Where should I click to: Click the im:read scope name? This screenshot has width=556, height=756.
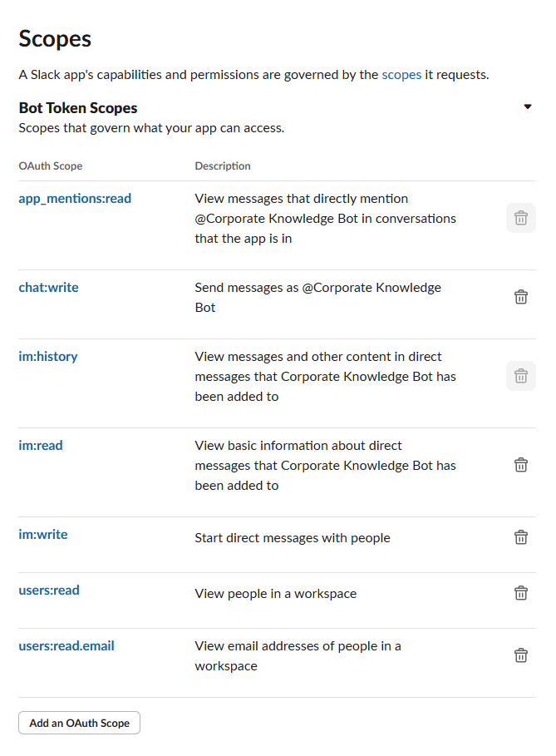click(41, 446)
